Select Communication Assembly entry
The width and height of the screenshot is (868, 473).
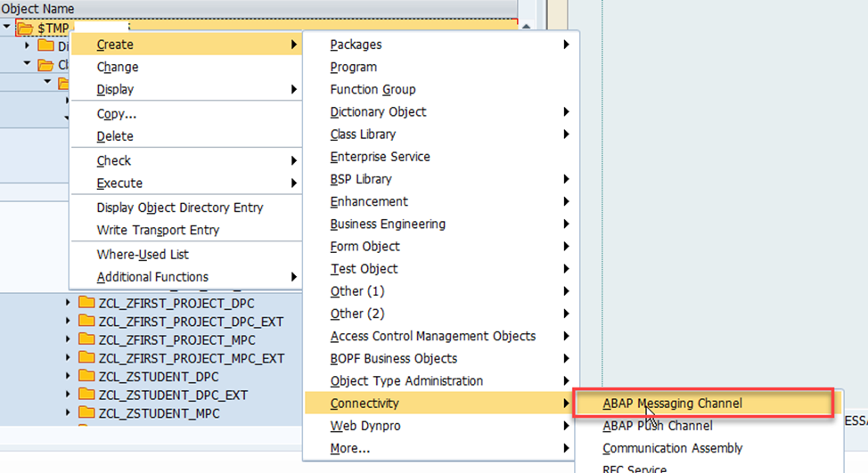[x=709, y=448]
